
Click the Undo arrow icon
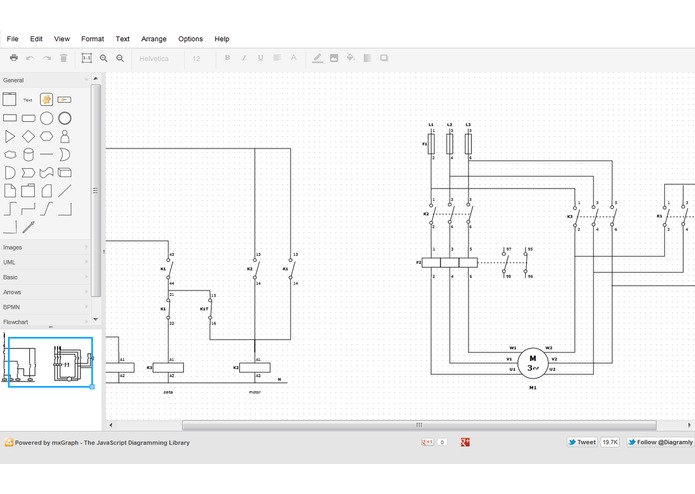[30, 58]
